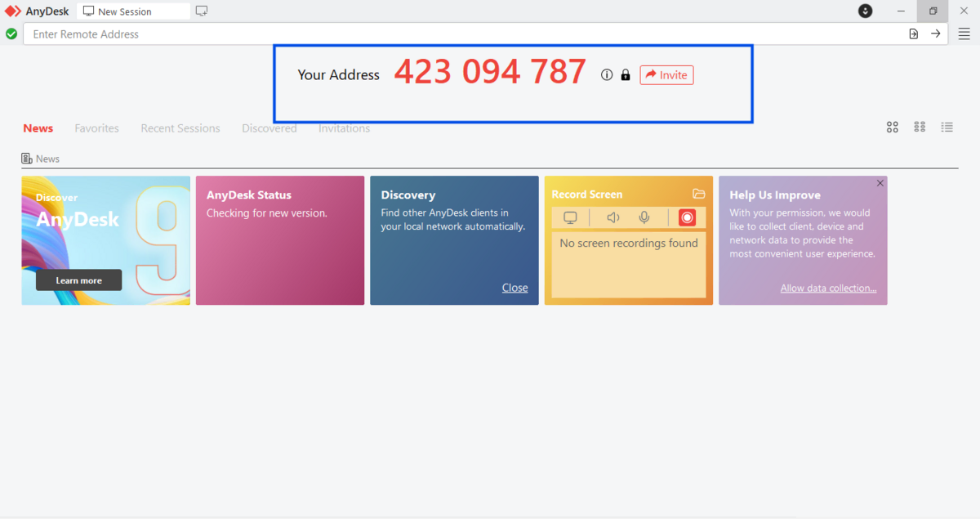980x519 pixels.
Task: Open the Favorites tab
Action: coord(96,128)
